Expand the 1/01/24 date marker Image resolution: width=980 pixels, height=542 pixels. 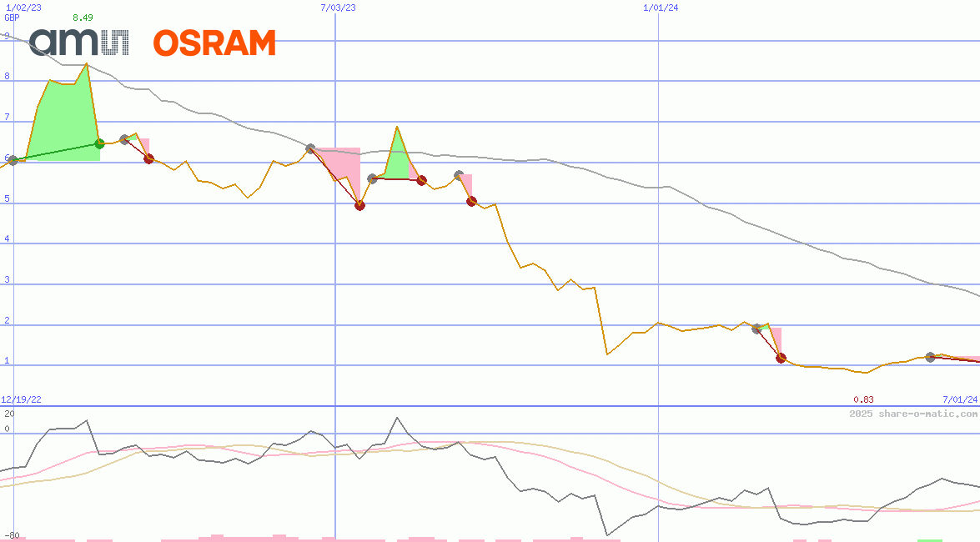[658, 6]
